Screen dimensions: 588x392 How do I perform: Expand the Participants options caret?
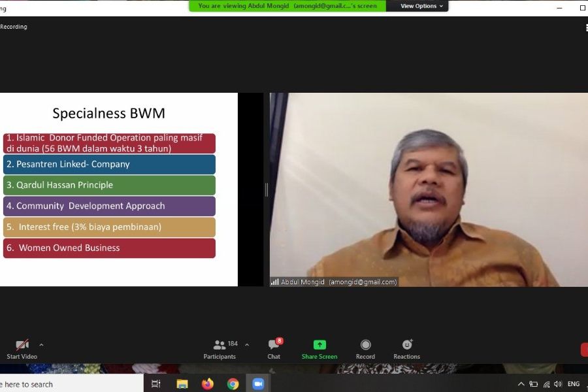click(247, 345)
